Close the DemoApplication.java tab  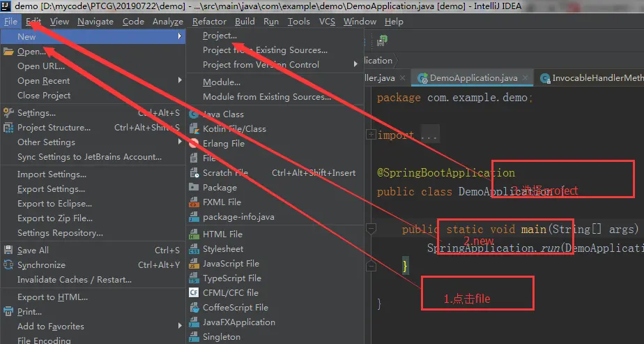tap(526, 77)
